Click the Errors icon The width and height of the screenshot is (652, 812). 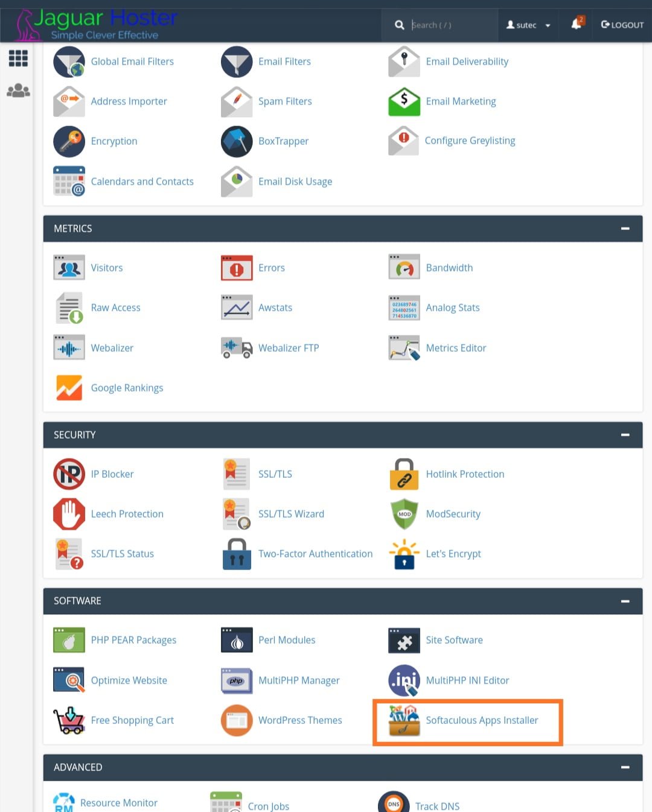tap(237, 268)
